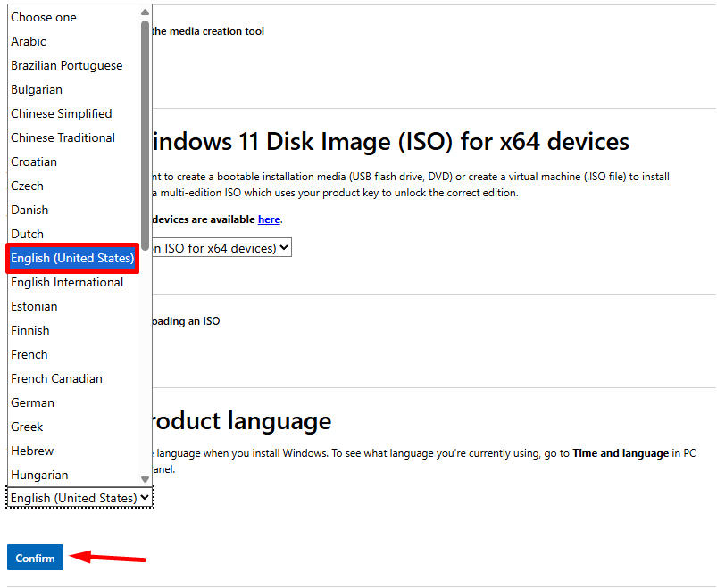Click the list scroll-up arrow

(x=145, y=12)
